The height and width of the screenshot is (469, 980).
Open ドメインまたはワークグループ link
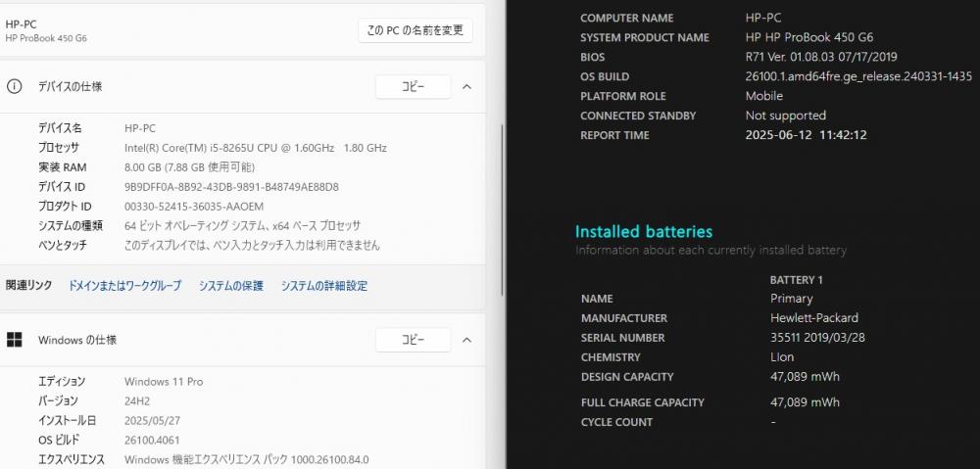[124, 286]
